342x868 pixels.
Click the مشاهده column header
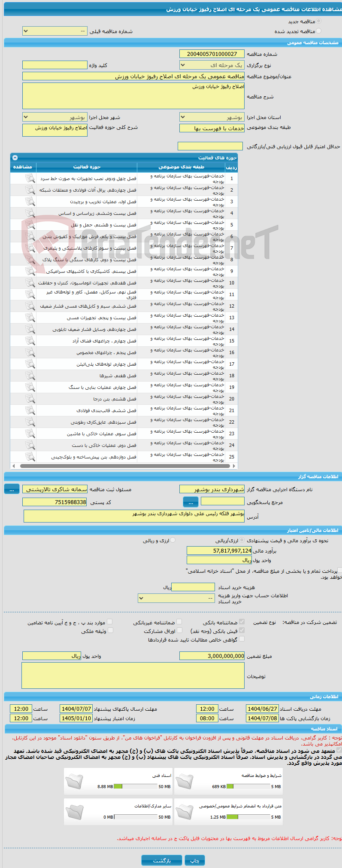pos(23,167)
